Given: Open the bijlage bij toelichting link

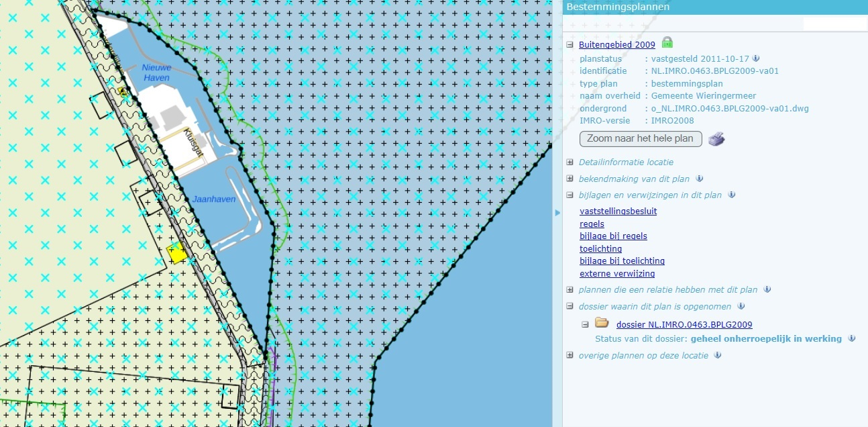Looking at the screenshot, I should click(x=622, y=261).
